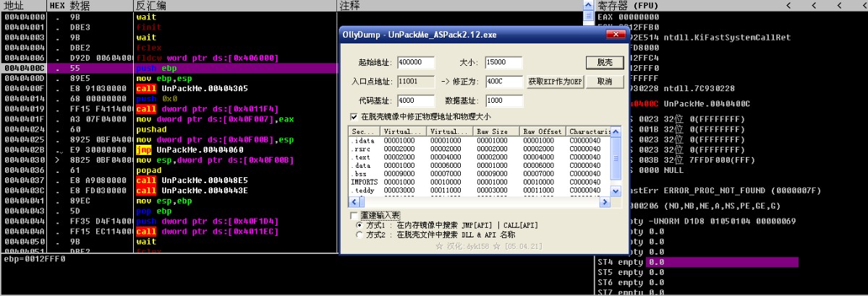Image resolution: width=868 pixels, height=296 pixels.
Task: Click the first left-arrow in the registers header
Action: [x=788, y=6]
